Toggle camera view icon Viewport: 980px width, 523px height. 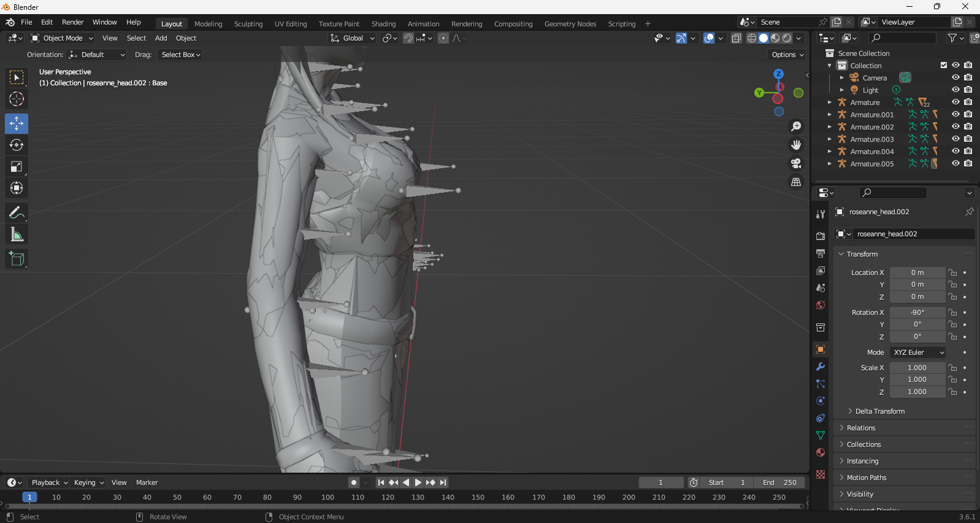[796, 163]
